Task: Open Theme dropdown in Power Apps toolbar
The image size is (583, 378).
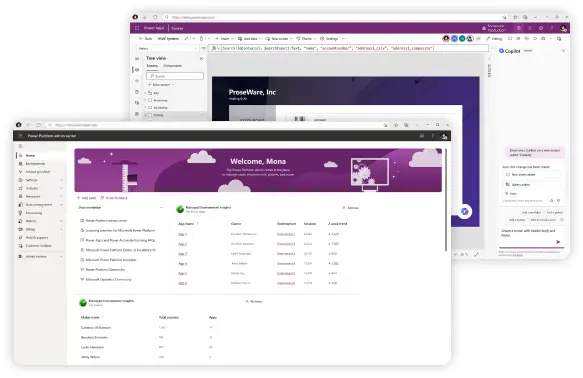Action: click(x=306, y=39)
